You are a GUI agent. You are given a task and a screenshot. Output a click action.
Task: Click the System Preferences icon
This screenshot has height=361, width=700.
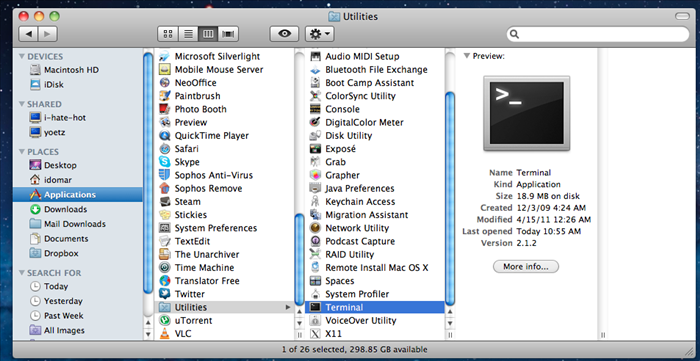[x=165, y=228]
